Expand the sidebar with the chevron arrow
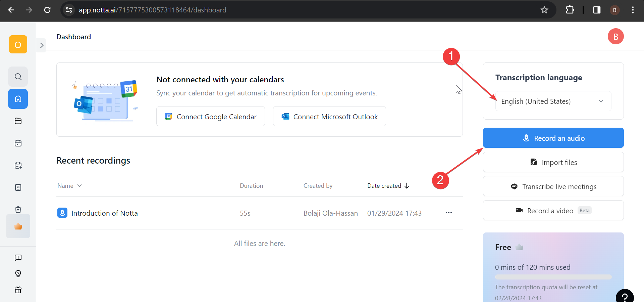Screen dimensions: 644x302 point(42,45)
